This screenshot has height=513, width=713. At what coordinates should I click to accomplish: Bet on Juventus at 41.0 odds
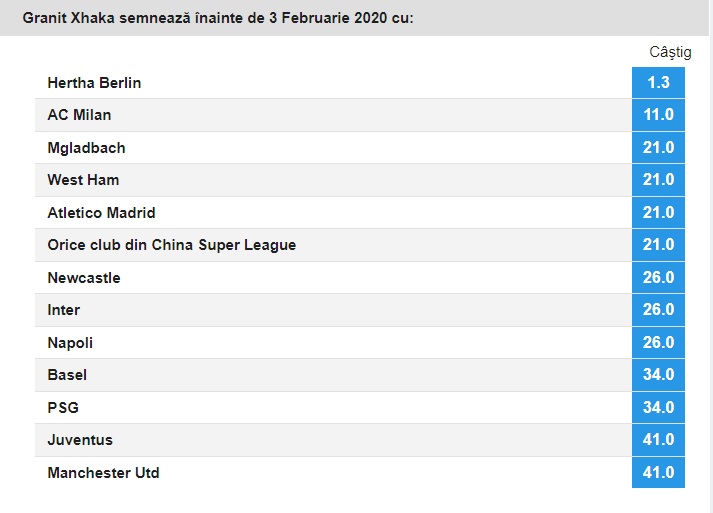coord(658,440)
